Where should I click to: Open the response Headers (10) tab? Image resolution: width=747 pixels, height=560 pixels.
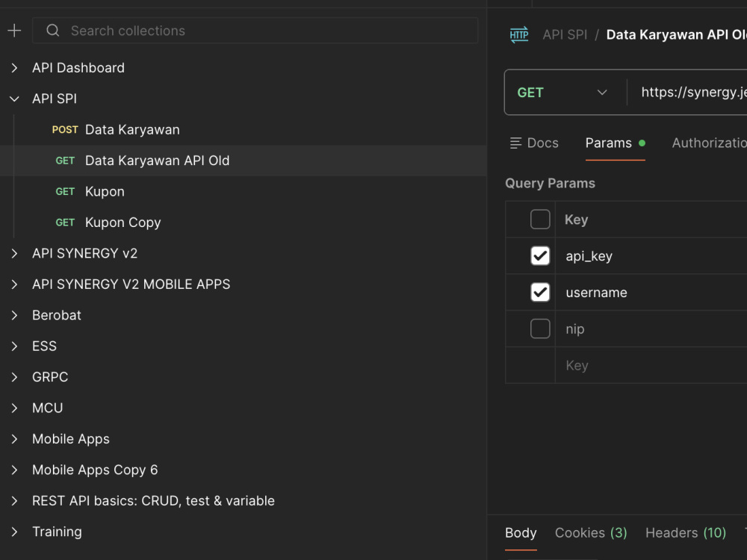686,532
